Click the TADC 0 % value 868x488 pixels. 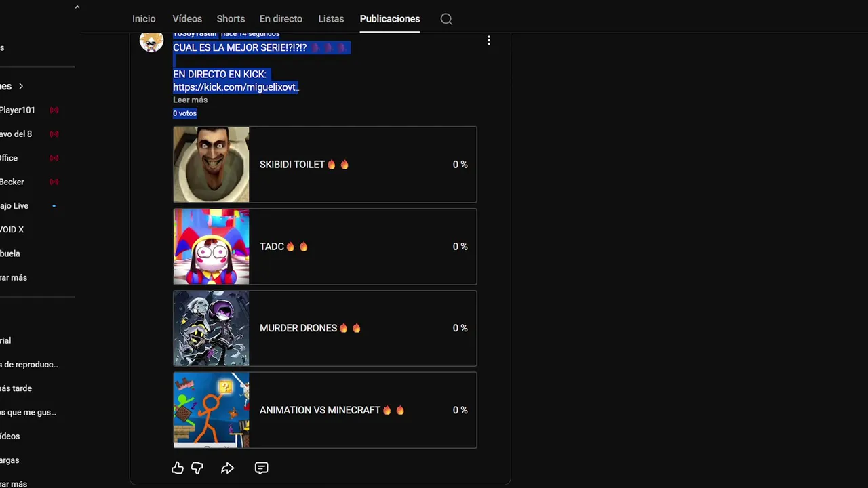460,247
